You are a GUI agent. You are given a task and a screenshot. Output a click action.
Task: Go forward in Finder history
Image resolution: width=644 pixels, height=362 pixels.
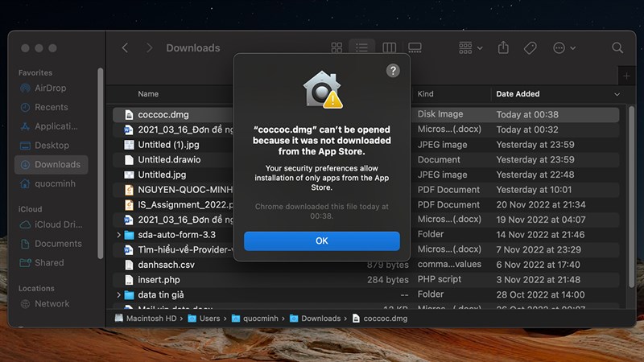pos(149,48)
